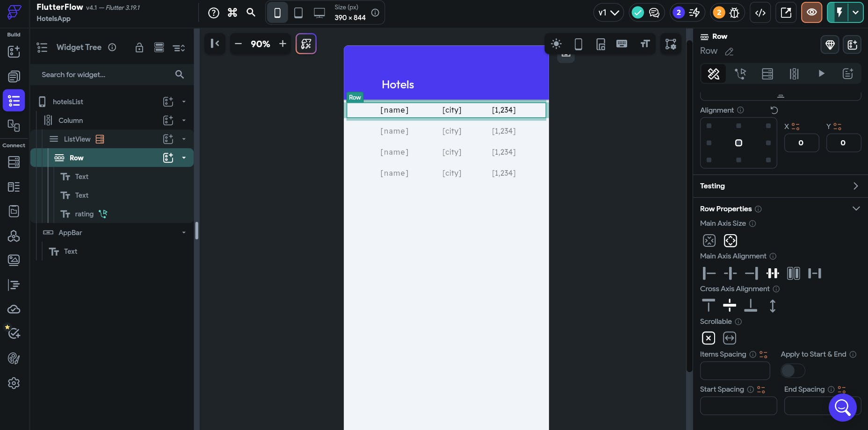Screen dimensions: 868x430
Task: Toggle preview mode eye button
Action: 811,13
